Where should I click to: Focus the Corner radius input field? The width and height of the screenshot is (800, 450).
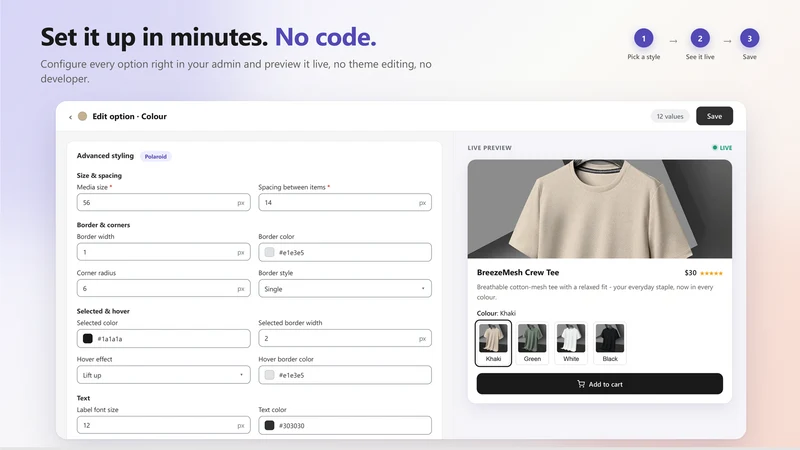click(163, 288)
